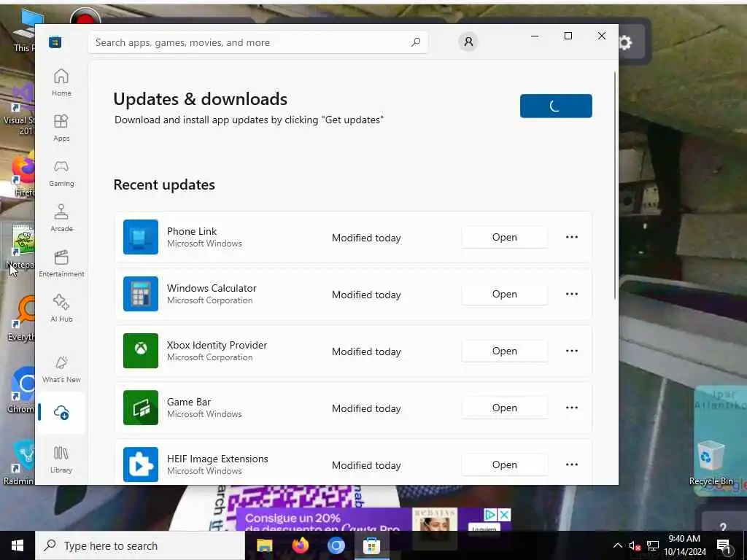Click the search magnifier icon
This screenshot has height=560, width=747.
pyautogui.click(x=415, y=42)
